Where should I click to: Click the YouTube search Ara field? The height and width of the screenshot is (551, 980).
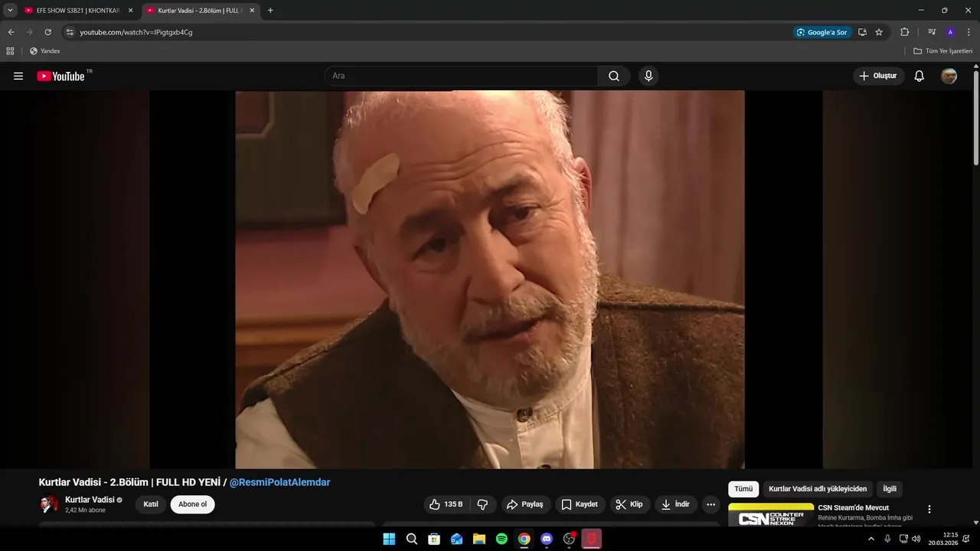pos(461,76)
